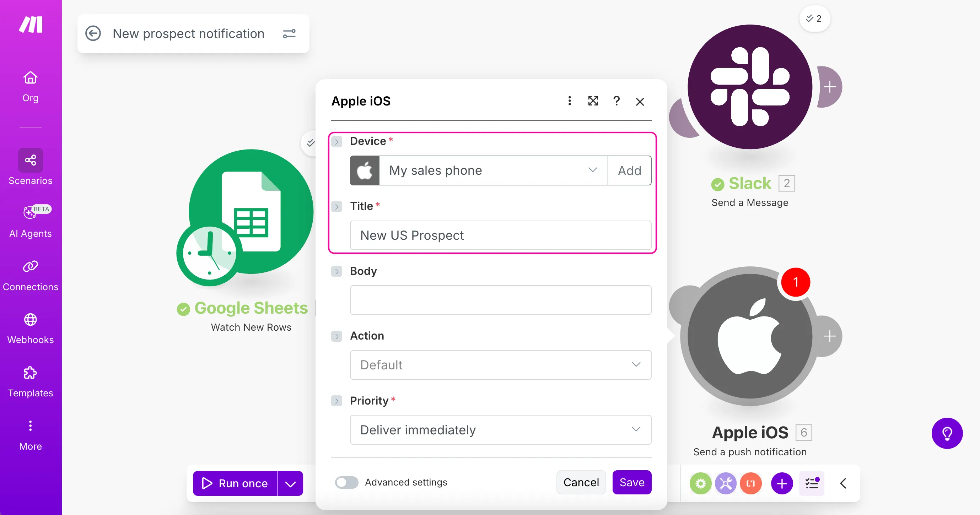
Task: Open the orange Text parser brackets tool
Action: click(750, 483)
